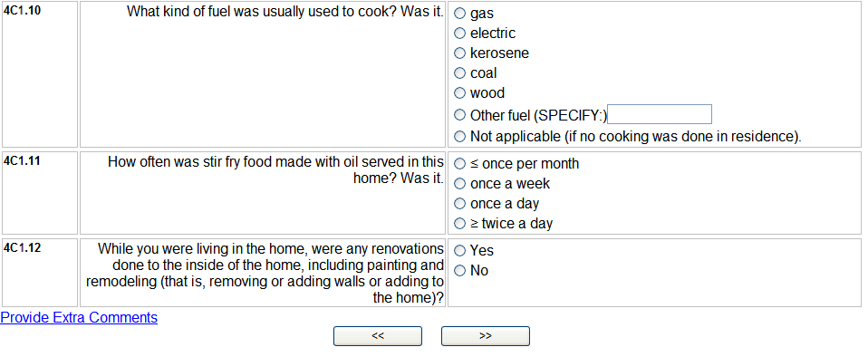Answer Yes to home renovations question

coord(459,251)
